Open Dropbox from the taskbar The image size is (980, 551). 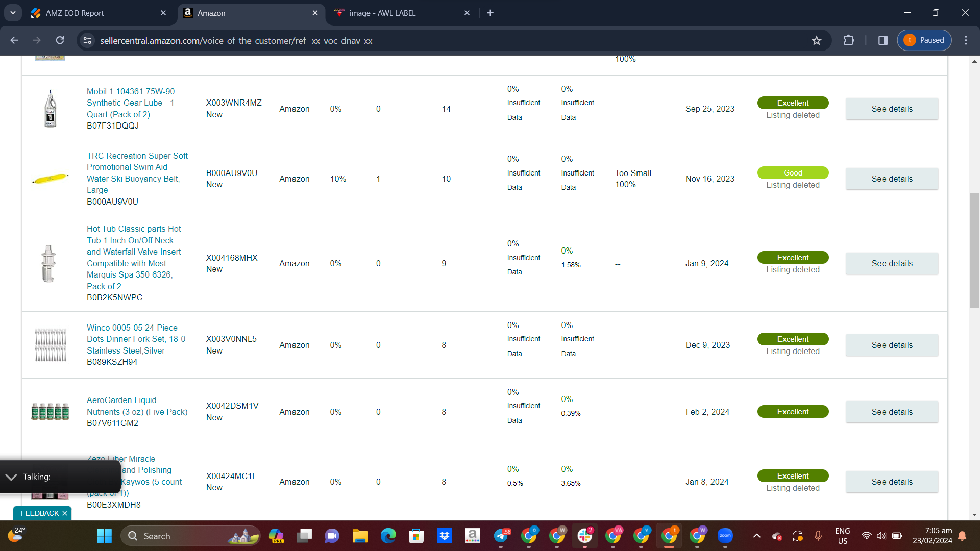coord(444,536)
